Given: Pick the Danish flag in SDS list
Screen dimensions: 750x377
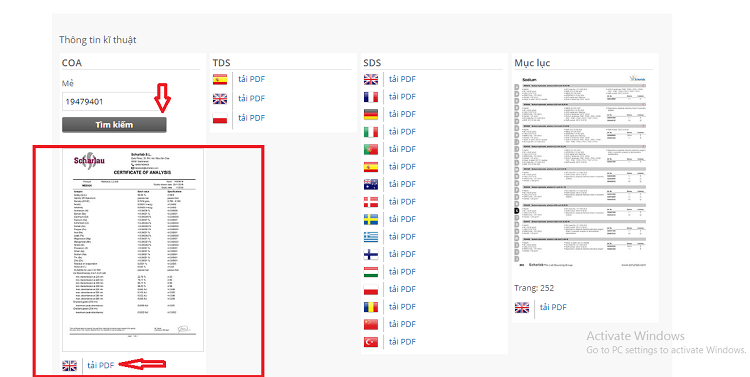Looking at the screenshot, I should 371,202.
